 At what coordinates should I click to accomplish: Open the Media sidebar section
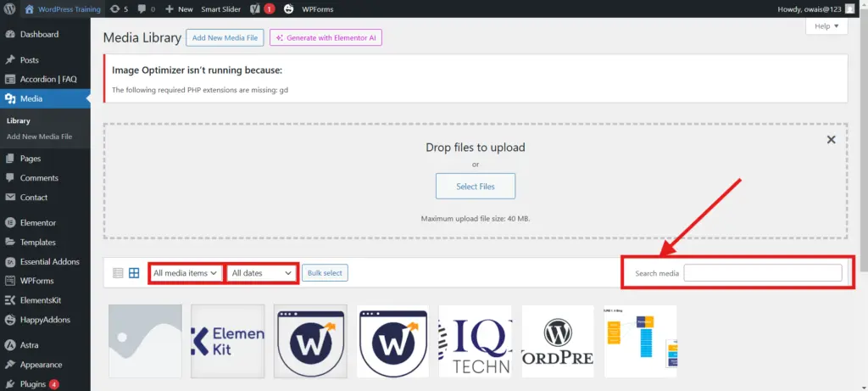[x=46, y=98]
